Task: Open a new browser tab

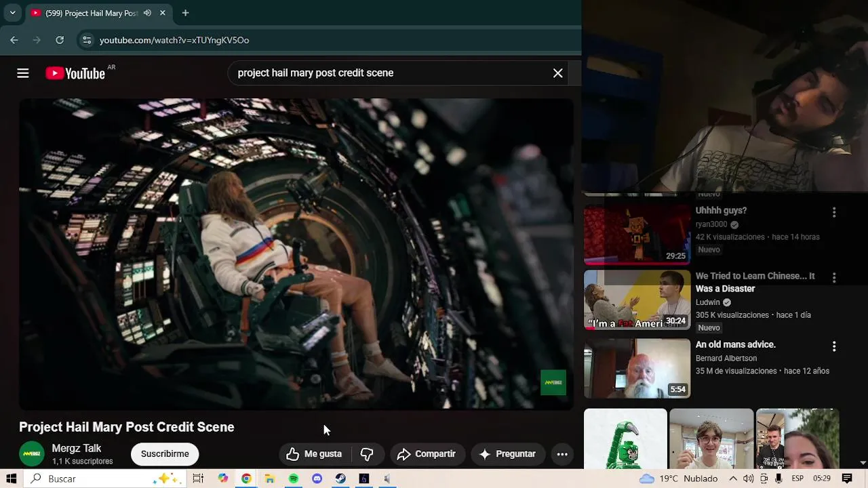Action: 185,13
